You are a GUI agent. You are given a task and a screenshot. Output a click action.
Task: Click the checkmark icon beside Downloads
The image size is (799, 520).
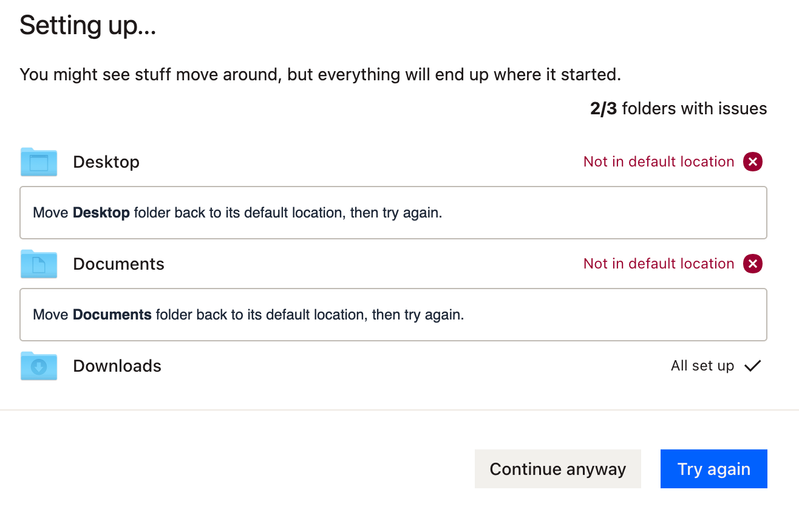pos(753,366)
